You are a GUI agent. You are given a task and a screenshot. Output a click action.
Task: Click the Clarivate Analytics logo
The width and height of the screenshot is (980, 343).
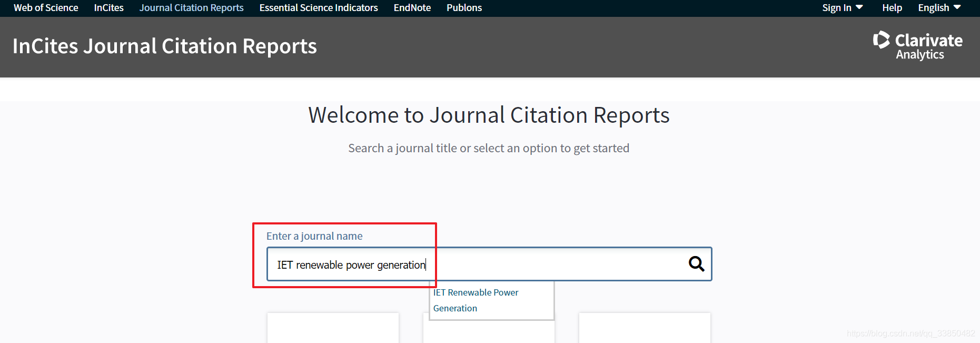pyautogui.click(x=917, y=46)
